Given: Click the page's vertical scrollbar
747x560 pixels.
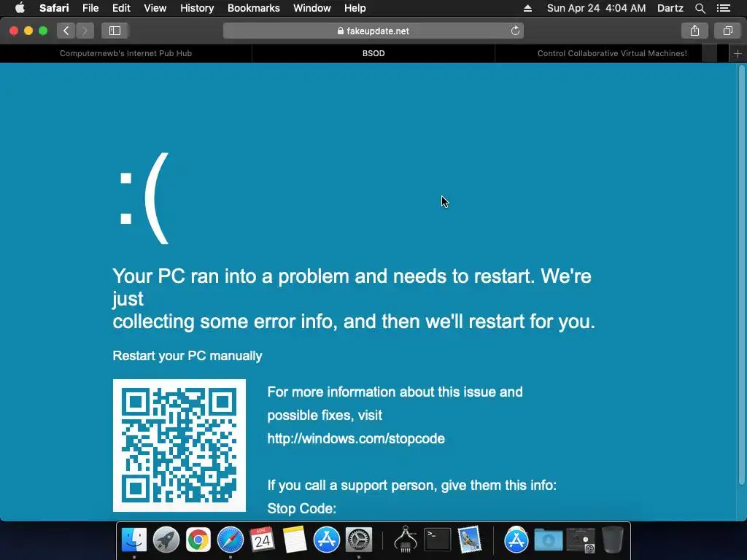Looking at the screenshot, I should pyautogui.click(x=741, y=276).
